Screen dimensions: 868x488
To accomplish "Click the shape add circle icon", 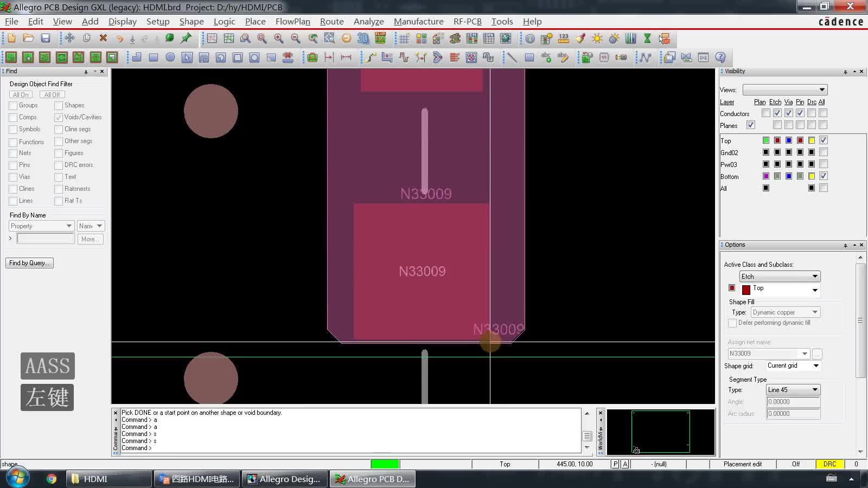I will coord(170,57).
